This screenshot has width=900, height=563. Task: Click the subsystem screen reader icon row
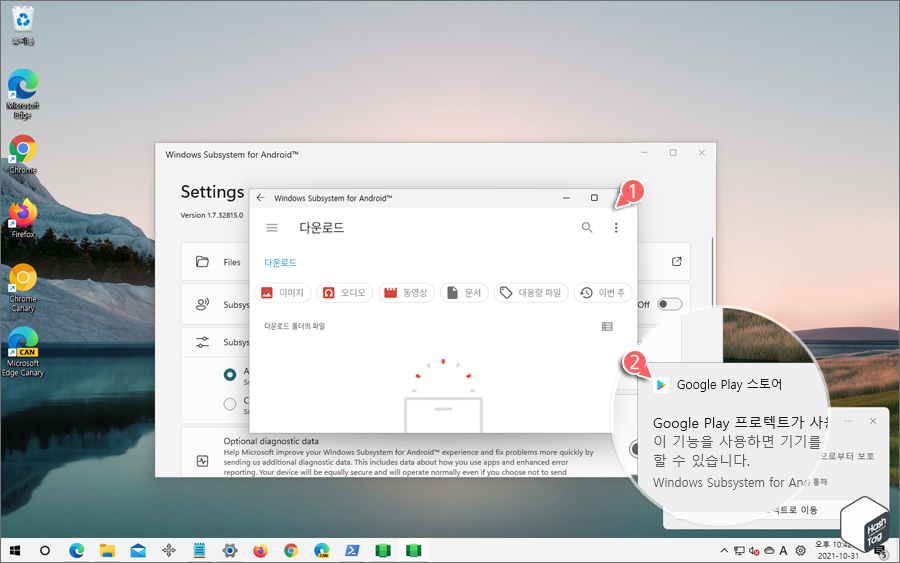tap(202, 304)
